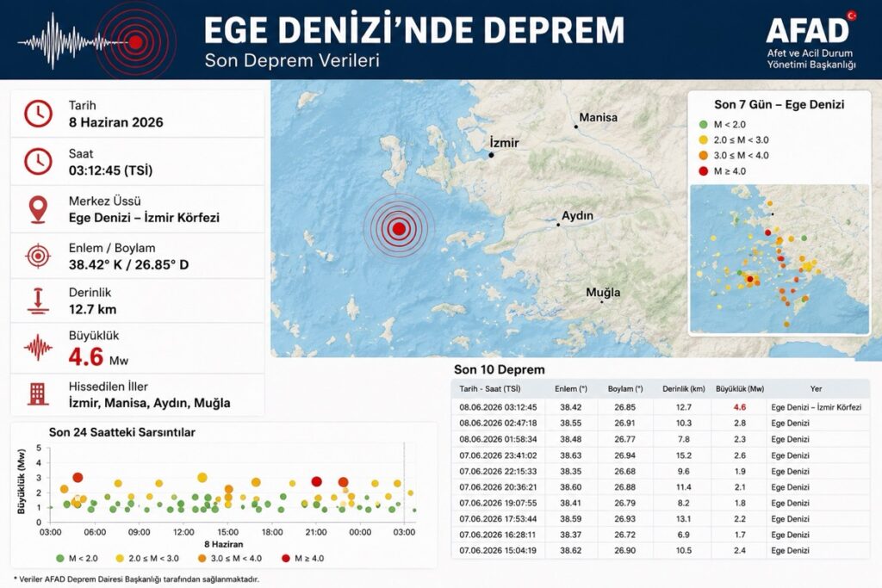Click the EGE DENİZİ'NDE DEPREM title
Image resolution: width=882 pixels, height=588 pixels.
414,30
